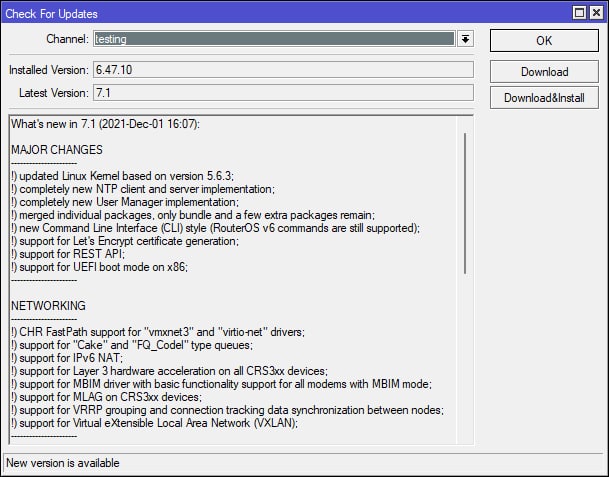The width and height of the screenshot is (609, 477).
Task: Click the 'Installed Version:' label
Action: (49, 70)
